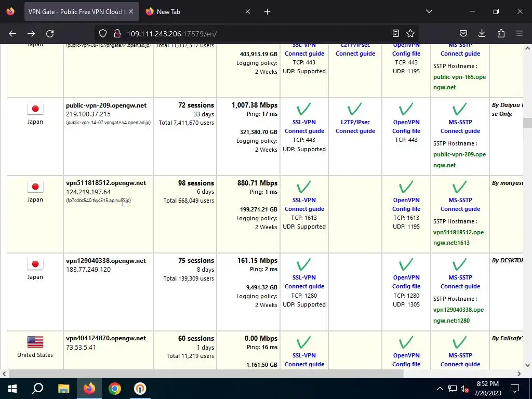
Task: Open SSL-VPN Connect guide for vpn404124870
Action: pos(304,360)
